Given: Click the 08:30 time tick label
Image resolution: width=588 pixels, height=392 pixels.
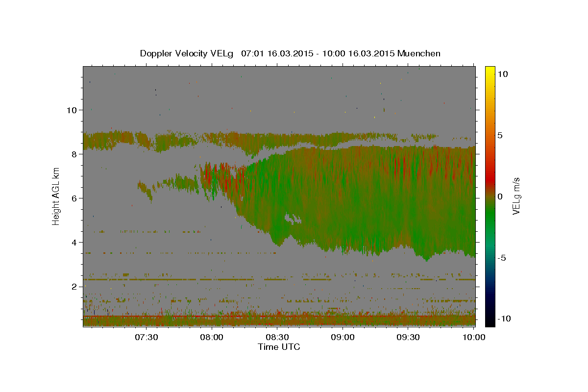Looking at the screenshot, I should click(x=277, y=337).
